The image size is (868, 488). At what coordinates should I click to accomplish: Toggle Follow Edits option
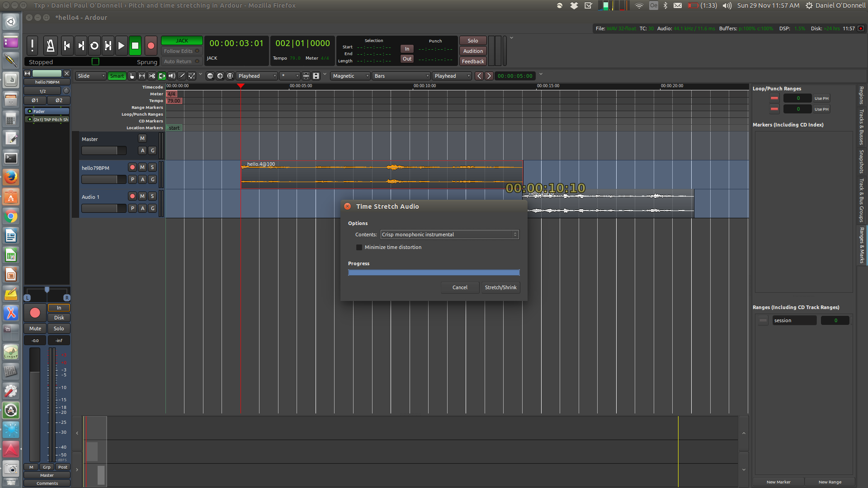tap(181, 51)
